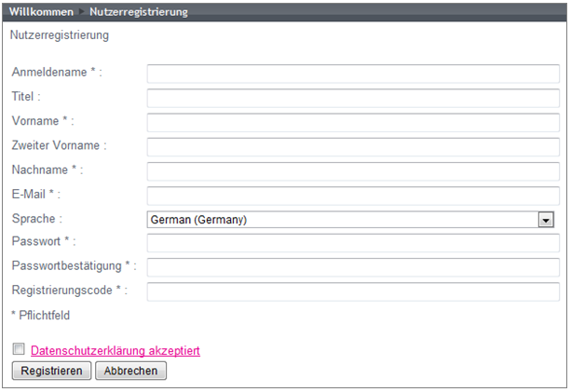Open the Sprache dropdown arrow
This screenshot has height=392, width=571.
(x=546, y=220)
